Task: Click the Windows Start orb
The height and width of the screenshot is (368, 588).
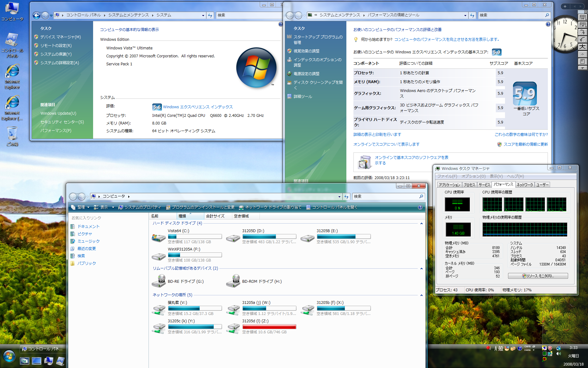Action: [x=9, y=357]
